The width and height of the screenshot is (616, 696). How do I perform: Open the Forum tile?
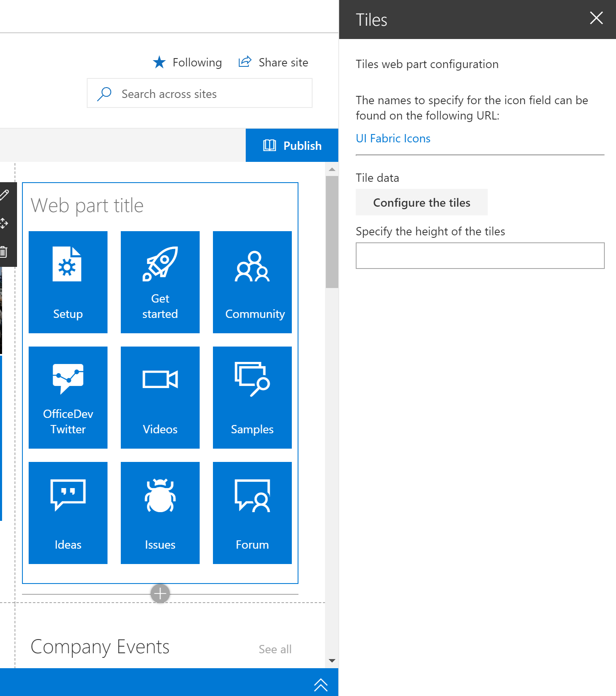click(x=252, y=513)
